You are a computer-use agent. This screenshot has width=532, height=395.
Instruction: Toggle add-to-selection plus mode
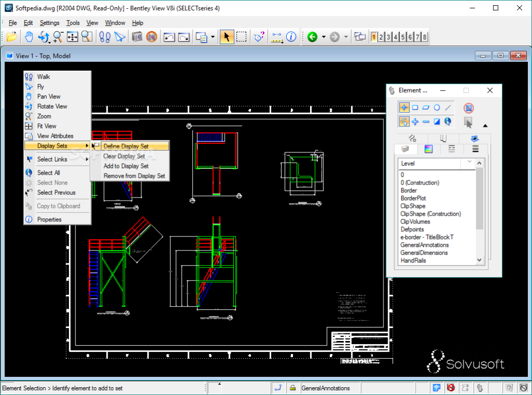coord(414,122)
